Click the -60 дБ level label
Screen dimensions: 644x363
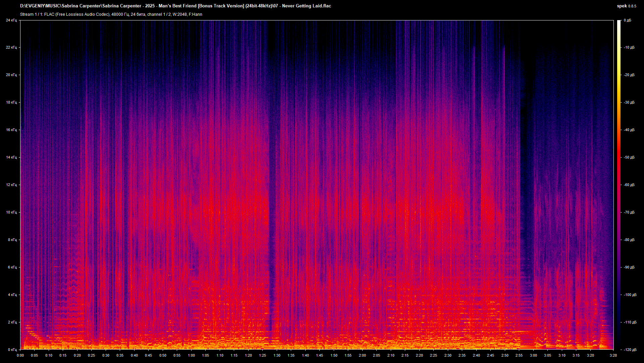tap(629, 185)
